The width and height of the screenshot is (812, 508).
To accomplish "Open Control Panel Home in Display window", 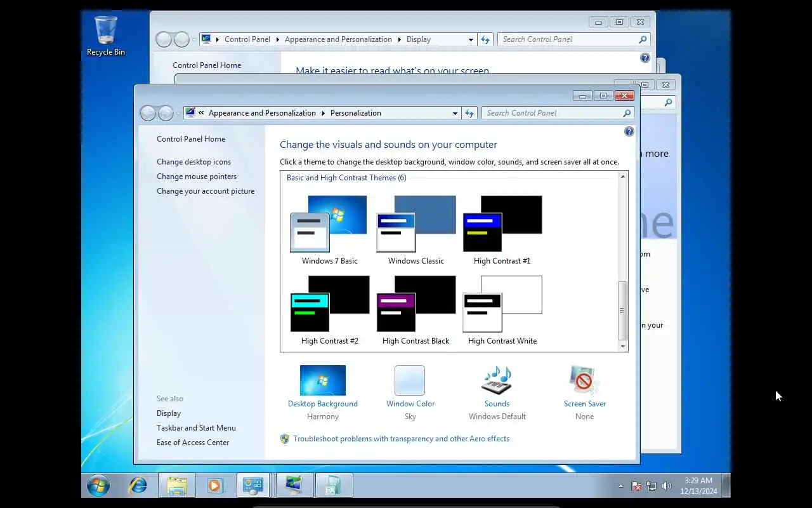I will pyautogui.click(x=207, y=65).
